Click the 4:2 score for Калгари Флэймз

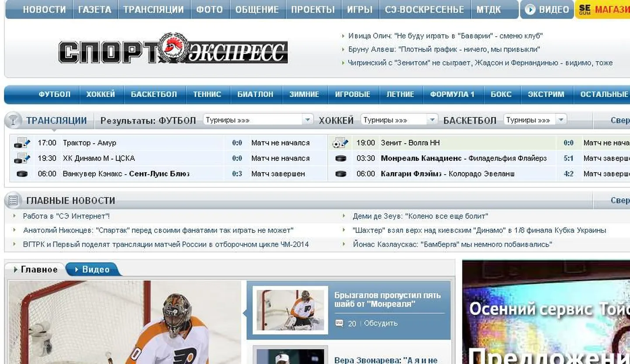[568, 174]
